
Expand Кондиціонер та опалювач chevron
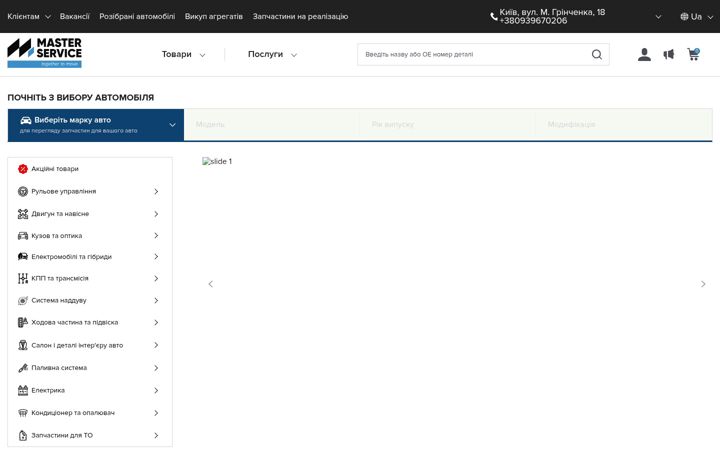point(156,413)
